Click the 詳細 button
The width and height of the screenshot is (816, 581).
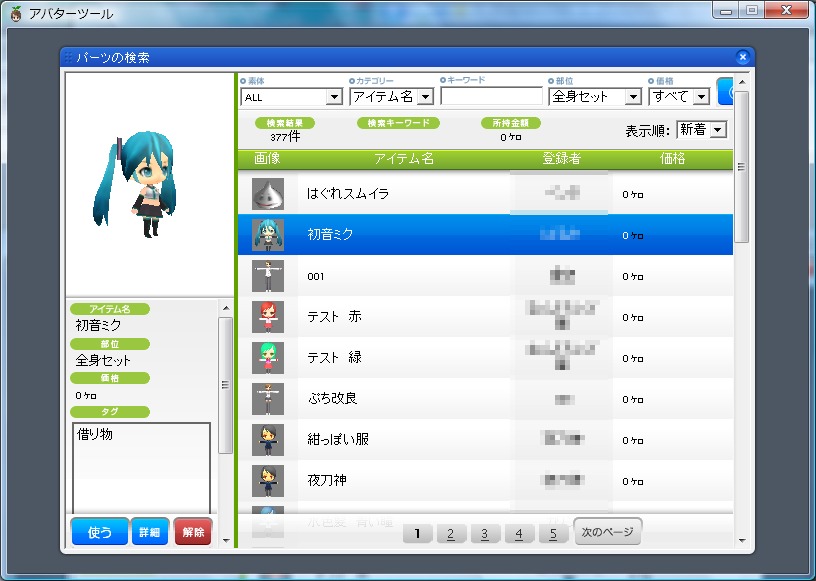(x=150, y=532)
